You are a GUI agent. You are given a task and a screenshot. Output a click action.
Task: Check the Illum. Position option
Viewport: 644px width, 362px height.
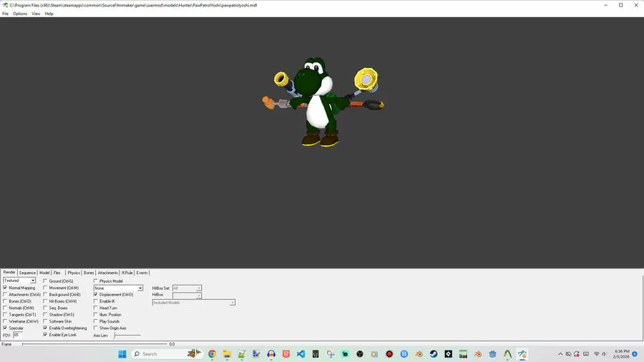click(x=96, y=315)
